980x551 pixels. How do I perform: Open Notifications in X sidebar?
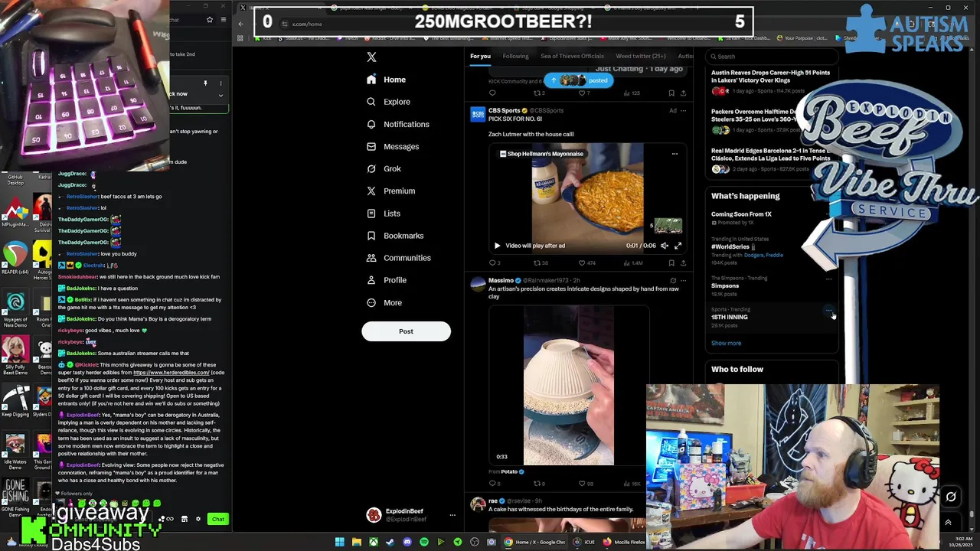coord(397,124)
